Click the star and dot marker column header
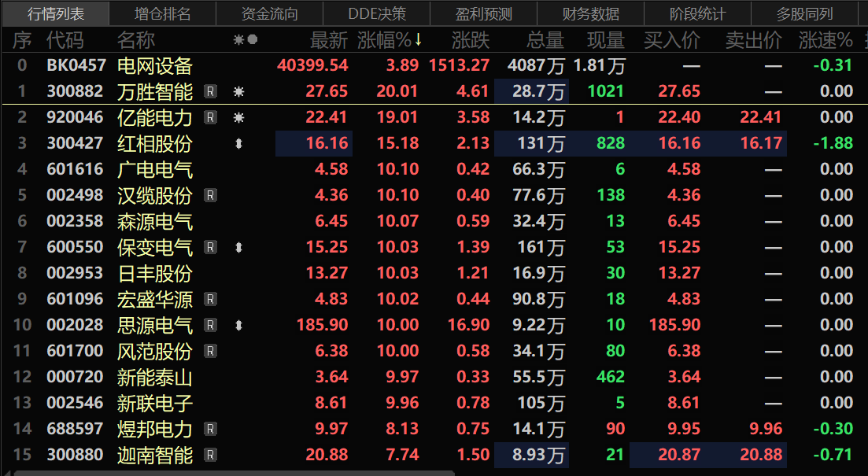 (x=246, y=39)
